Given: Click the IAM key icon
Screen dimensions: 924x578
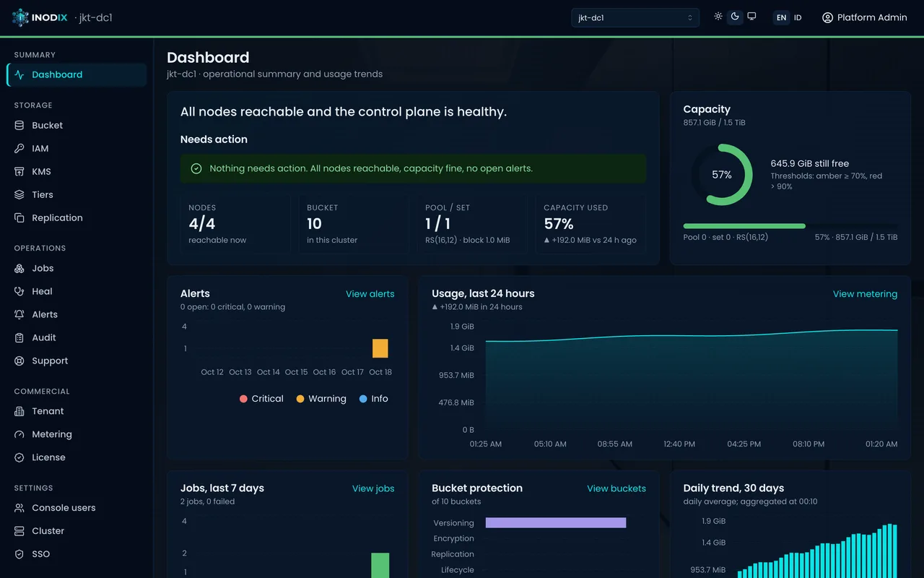Looking at the screenshot, I should pos(19,148).
